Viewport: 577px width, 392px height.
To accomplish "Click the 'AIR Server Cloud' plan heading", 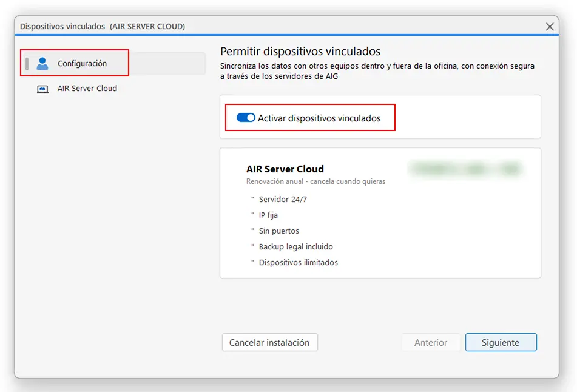I will coord(285,169).
